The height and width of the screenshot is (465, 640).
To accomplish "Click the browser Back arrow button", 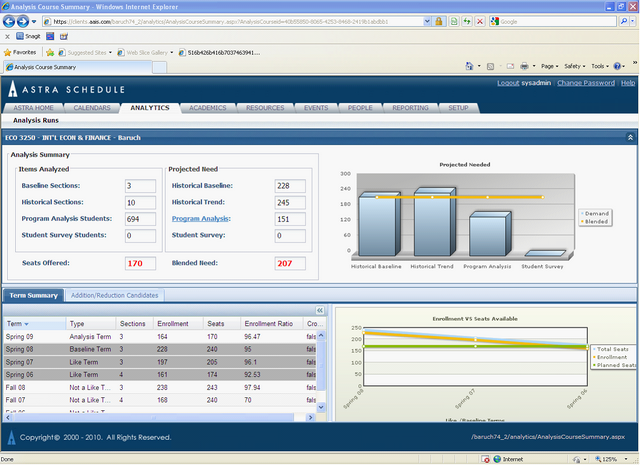I will 9,21.
